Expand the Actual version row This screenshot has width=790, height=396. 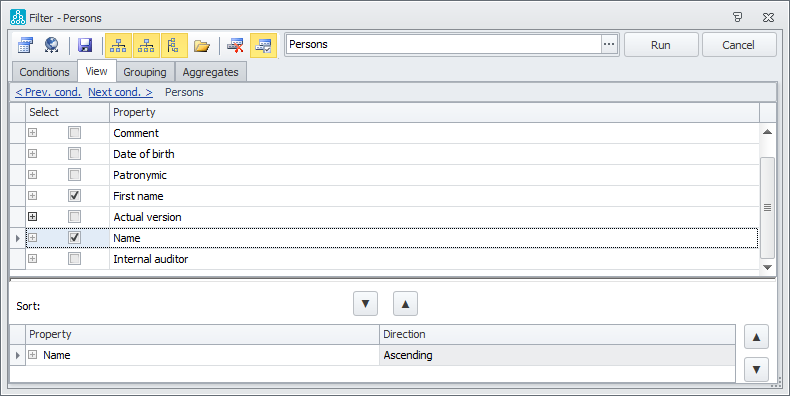(33, 217)
